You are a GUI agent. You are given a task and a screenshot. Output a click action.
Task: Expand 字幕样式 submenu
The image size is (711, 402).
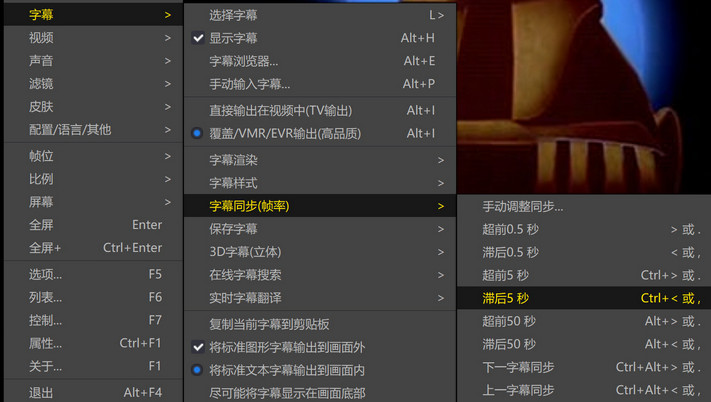click(320, 183)
